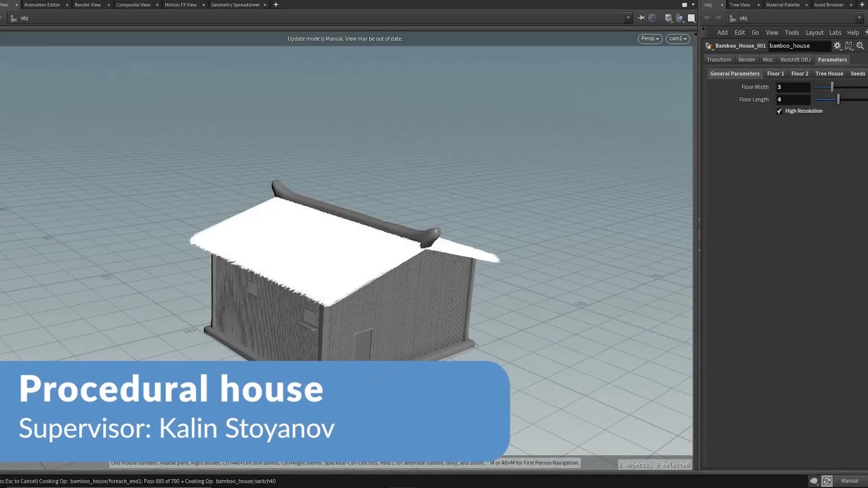The height and width of the screenshot is (488, 868).
Task: Switch to the Geometry Spreadsheet tab
Action: (236, 5)
